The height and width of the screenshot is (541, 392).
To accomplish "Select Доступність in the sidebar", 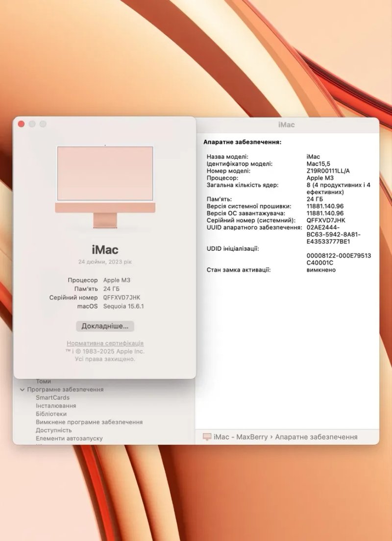I will tap(54, 430).
